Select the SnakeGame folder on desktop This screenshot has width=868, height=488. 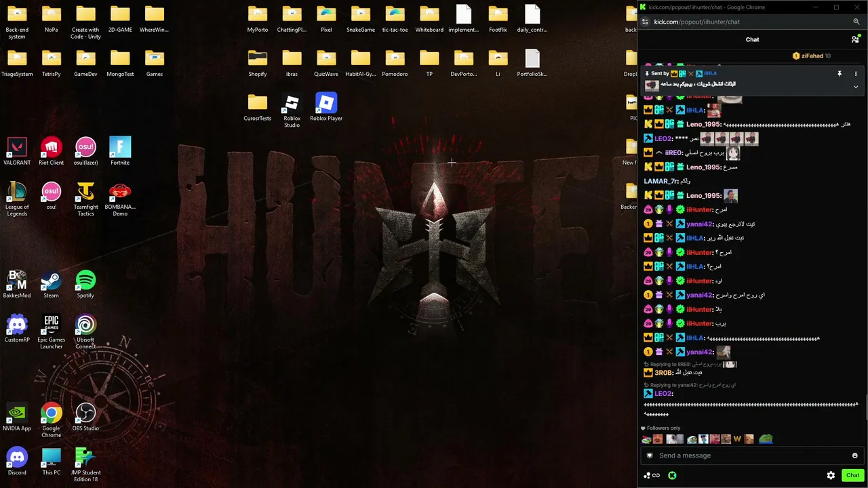(360, 19)
